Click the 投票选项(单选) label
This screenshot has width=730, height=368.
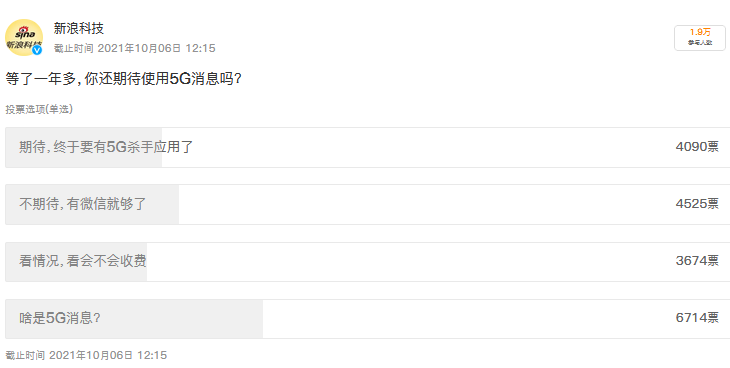pyautogui.click(x=39, y=109)
